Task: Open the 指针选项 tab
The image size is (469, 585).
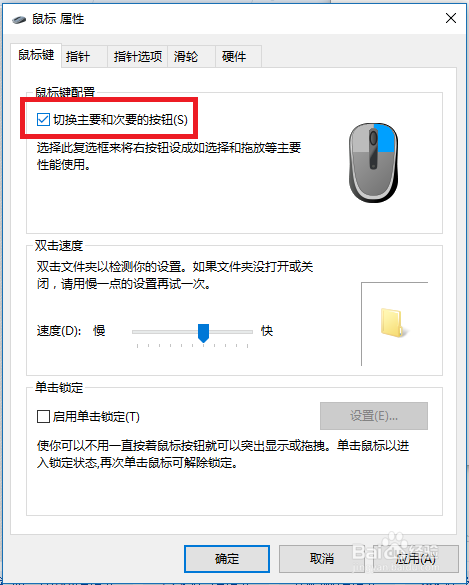Action: point(138,56)
